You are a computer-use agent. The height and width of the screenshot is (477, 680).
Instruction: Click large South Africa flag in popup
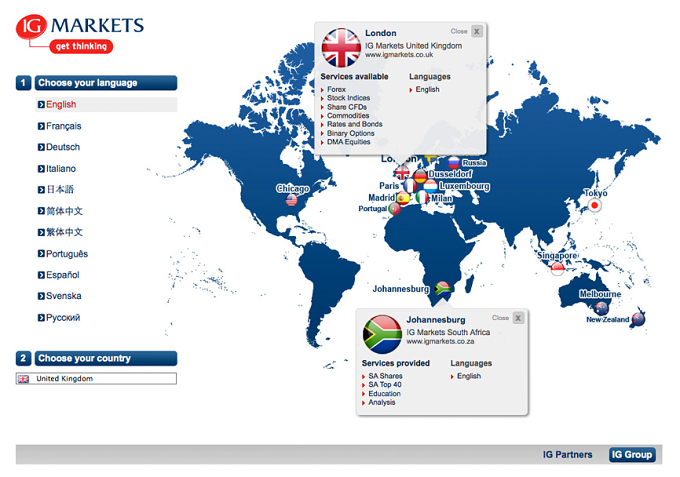[x=382, y=334]
